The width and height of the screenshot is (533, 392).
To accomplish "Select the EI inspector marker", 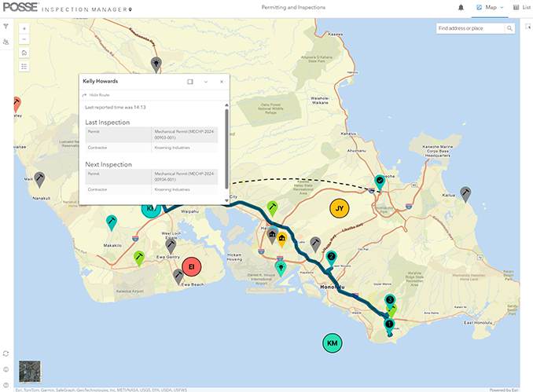I will pos(189,265).
